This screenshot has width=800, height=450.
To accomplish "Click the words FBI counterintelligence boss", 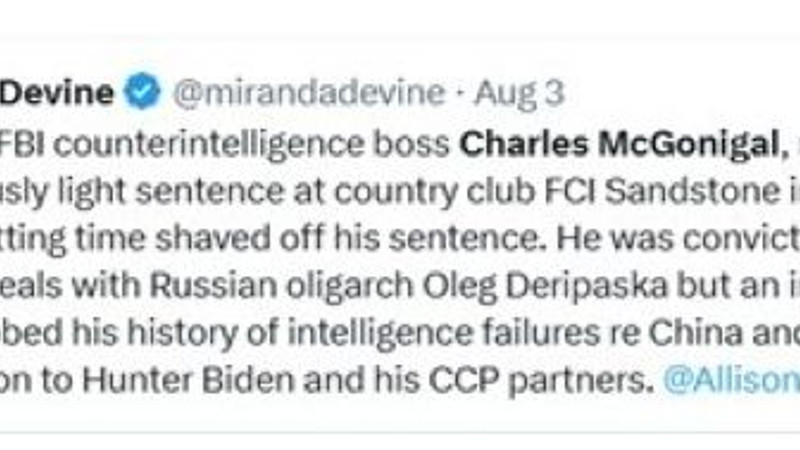I will (x=225, y=144).
